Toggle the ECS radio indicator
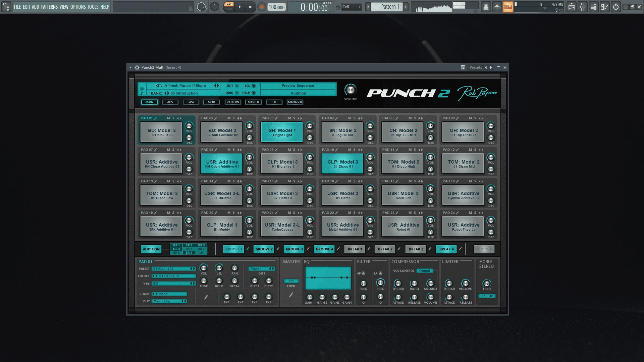Image resolution: width=644 pixels, height=362 pixels. coord(254,86)
